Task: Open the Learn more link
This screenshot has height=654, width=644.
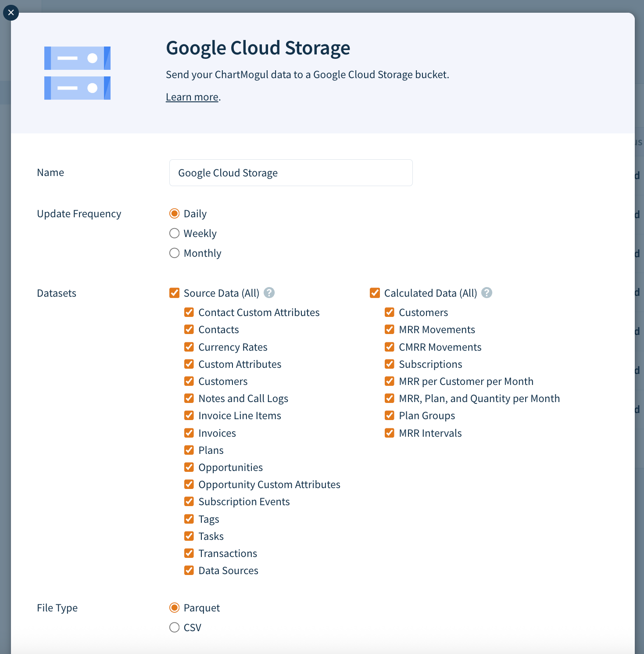Action: 192,97
